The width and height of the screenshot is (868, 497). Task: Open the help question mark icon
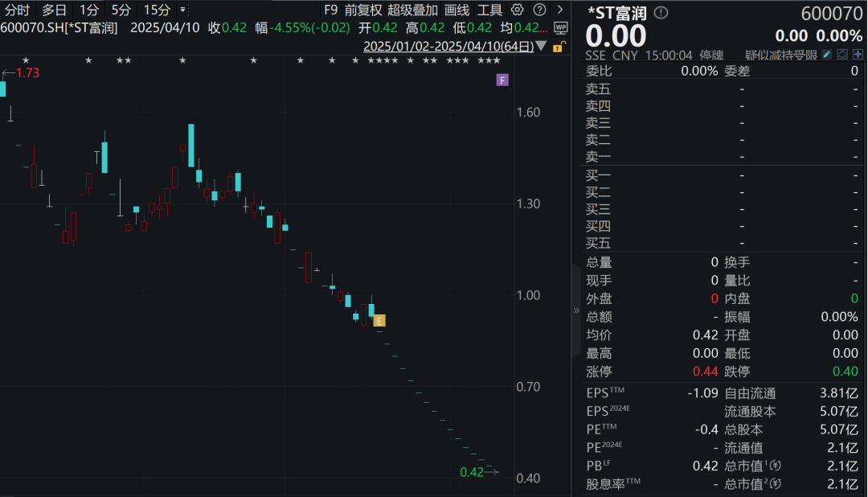pyautogui.click(x=539, y=10)
